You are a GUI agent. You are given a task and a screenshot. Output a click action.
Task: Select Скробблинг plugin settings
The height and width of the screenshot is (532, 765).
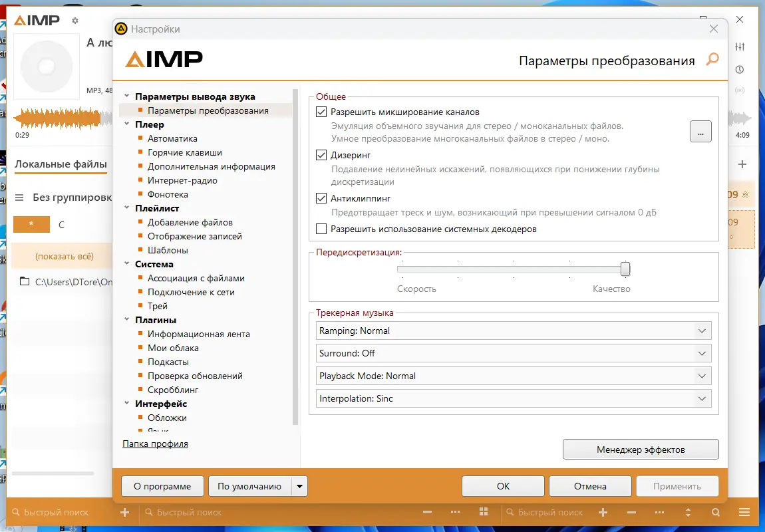[x=173, y=390]
